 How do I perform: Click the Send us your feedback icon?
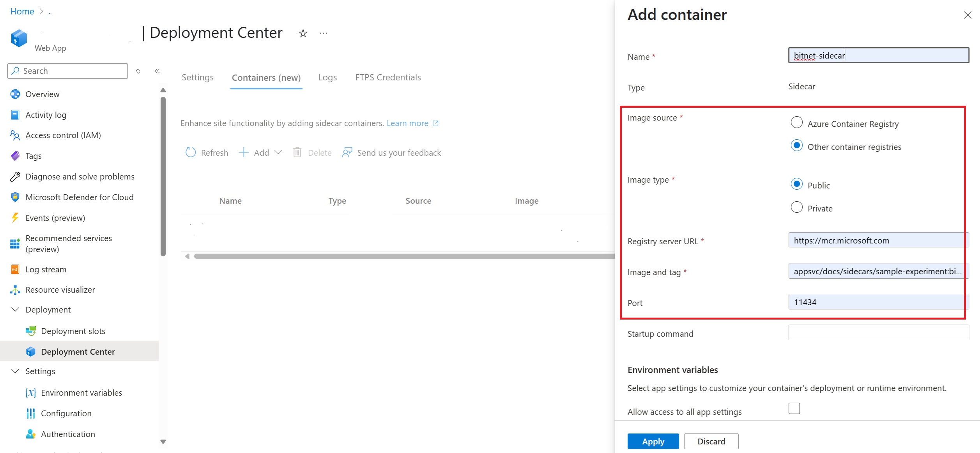(x=347, y=153)
